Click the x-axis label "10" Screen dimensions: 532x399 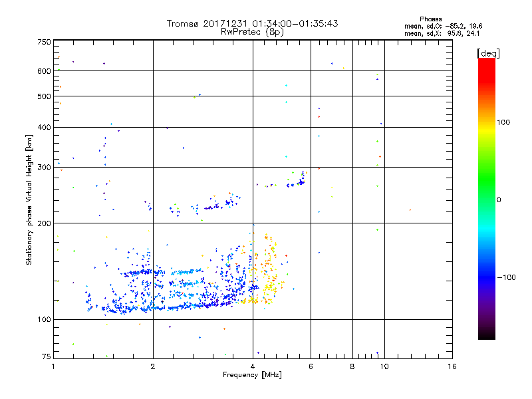pyautogui.click(x=384, y=366)
